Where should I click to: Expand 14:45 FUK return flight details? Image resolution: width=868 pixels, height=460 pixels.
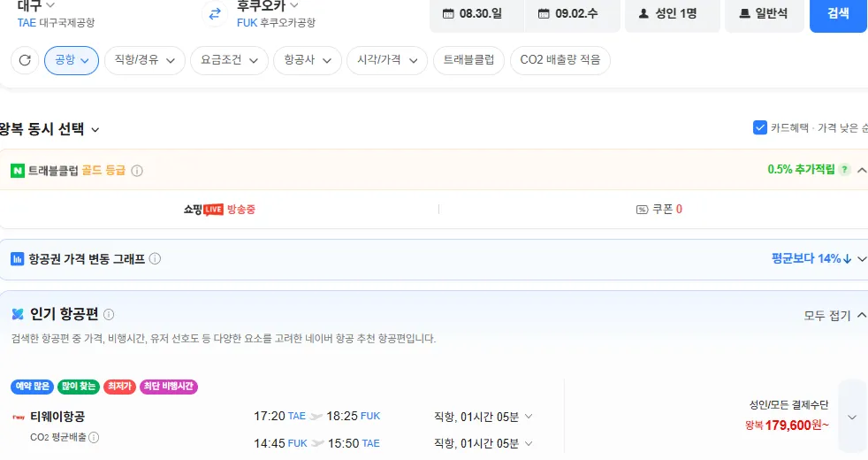529,443
